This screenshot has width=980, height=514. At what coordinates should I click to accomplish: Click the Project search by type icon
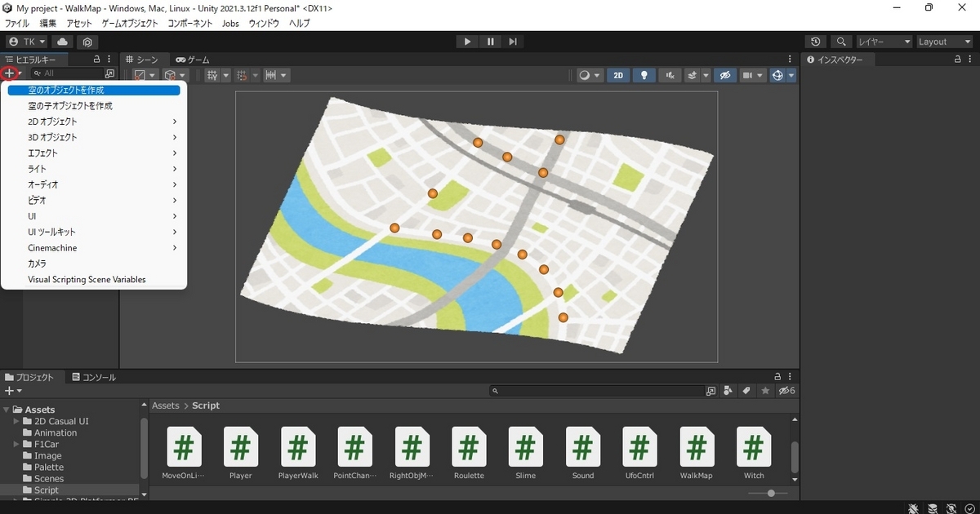[728, 392]
